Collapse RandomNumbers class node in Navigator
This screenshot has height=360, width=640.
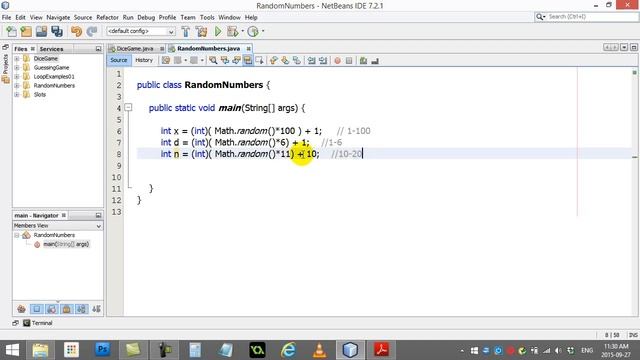click(x=17, y=236)
